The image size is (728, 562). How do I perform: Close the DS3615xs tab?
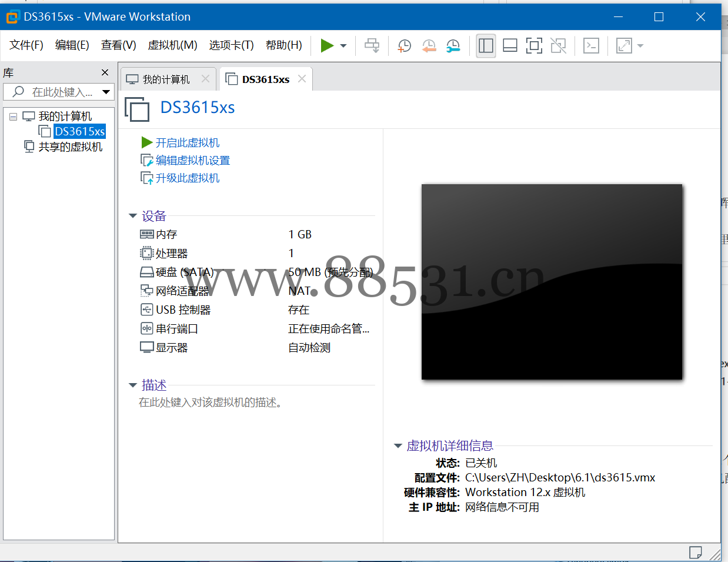[302, 79]
